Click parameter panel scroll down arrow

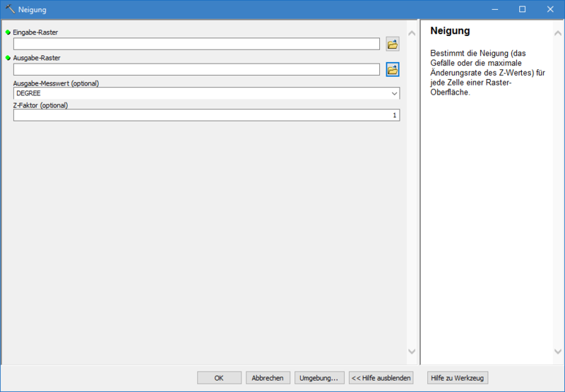[412, 351]
